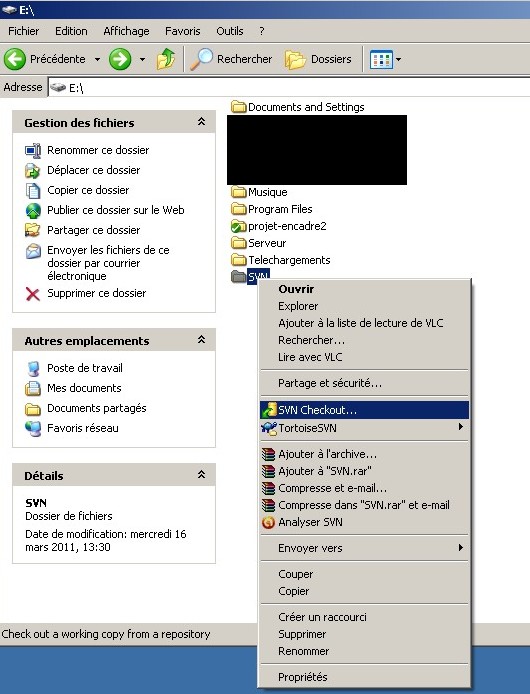Collapse the Autres emplacements panel
530x694 pixels.
tap(201, 339)
